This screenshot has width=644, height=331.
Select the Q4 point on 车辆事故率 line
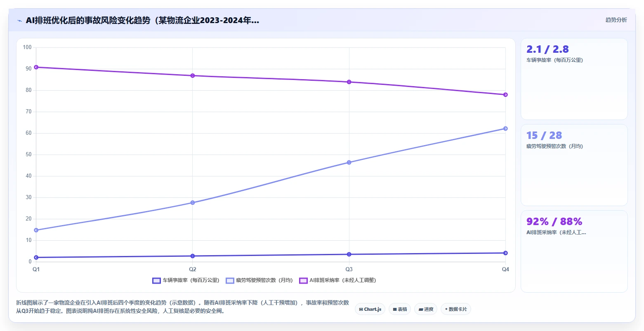pyautogui.click(x=505, y=253)
